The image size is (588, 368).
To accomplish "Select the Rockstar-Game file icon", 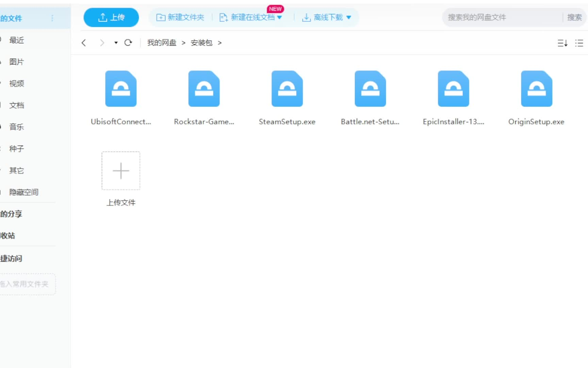I will 204,89.
